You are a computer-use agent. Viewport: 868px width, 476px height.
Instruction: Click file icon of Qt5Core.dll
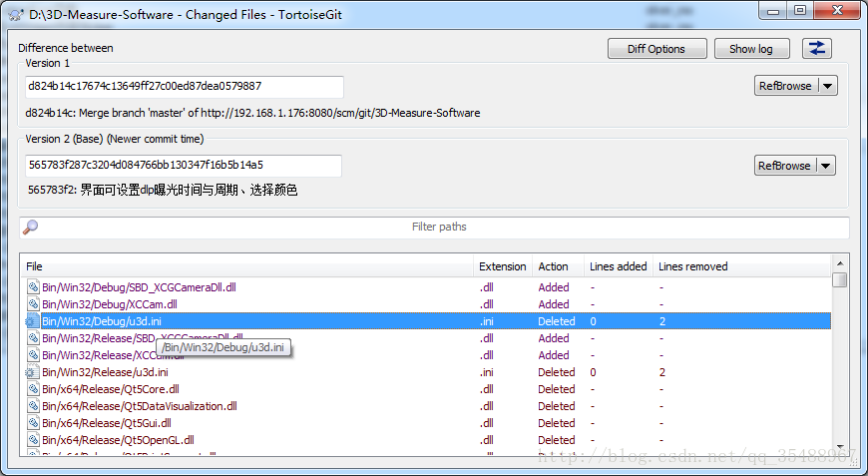[33, 389]
